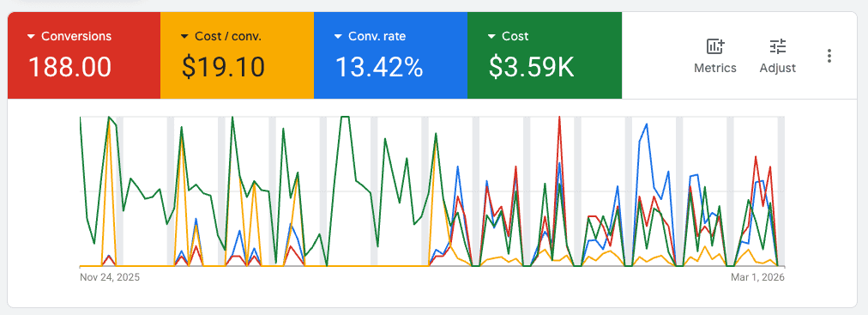This screenshot has height=315, width=868.
Task: Click the Cost / conv. label text
Action: point(228,37)
